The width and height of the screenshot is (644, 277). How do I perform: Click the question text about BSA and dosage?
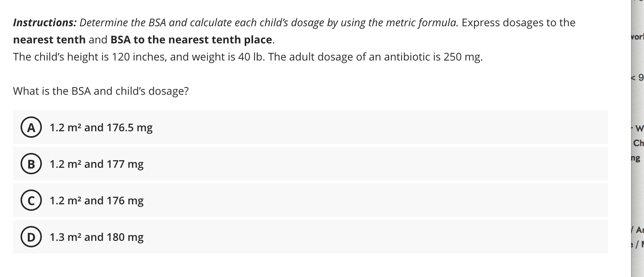click(100, 91)
